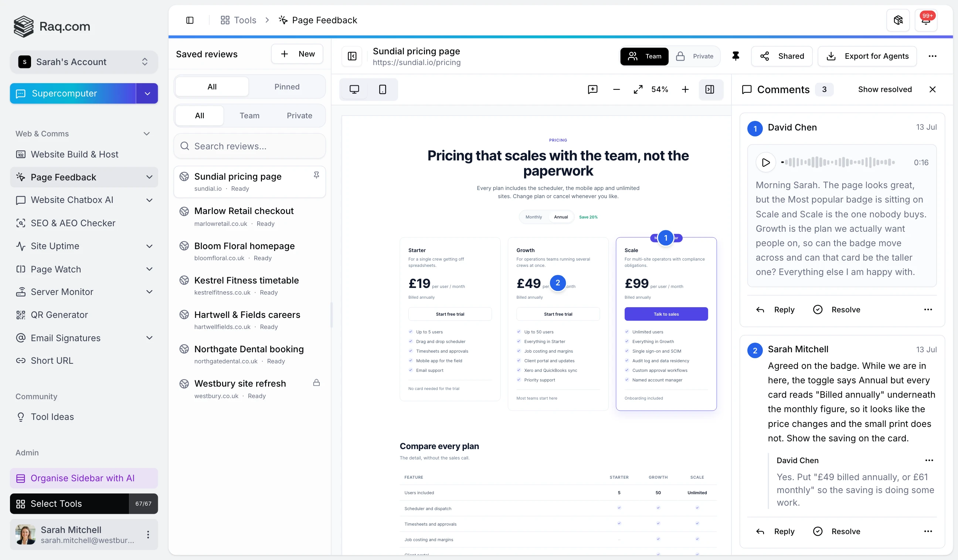Open the Westbury site refresh review
The height and width of the screenshot is (560, 958).
(249, 389)
